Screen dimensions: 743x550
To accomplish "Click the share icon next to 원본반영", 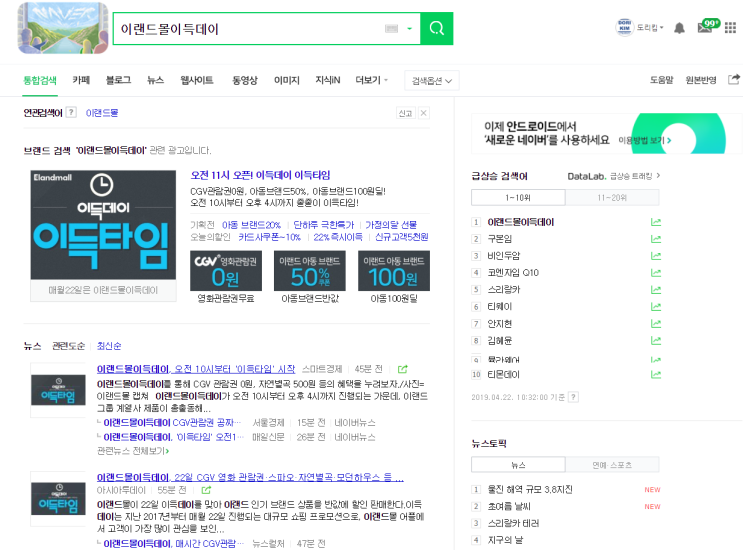I will coord(733,80).
